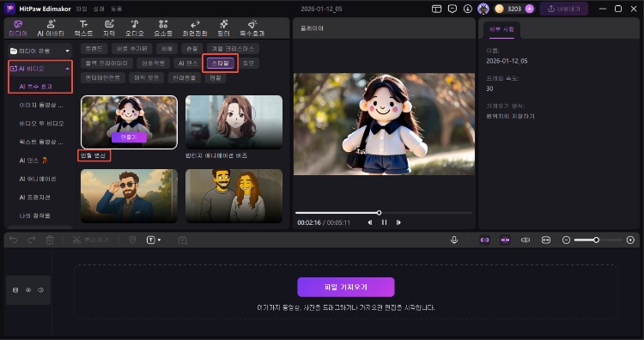Select the 블랙 프라이데이 category tag
Viewport: 644px width, 340px height.
pyautogui.click(x=106, y=63)
